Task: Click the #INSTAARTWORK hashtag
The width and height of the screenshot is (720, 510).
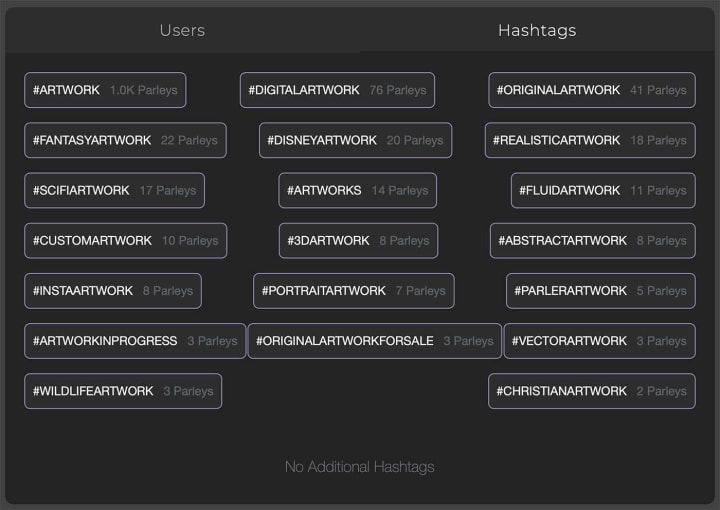Action: pos(113,291)
